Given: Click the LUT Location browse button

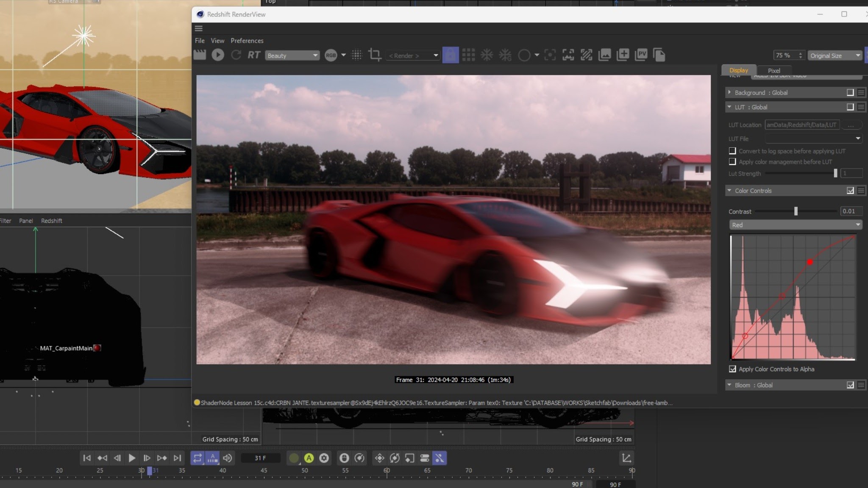Looking at the screenshot, I should [851, 125].
